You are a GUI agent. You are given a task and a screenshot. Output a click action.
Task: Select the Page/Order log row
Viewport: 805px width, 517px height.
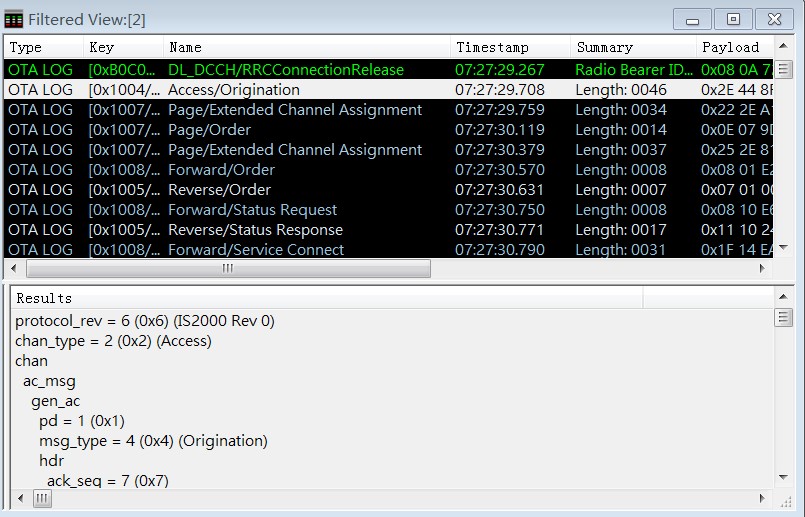tap(389, 129)
